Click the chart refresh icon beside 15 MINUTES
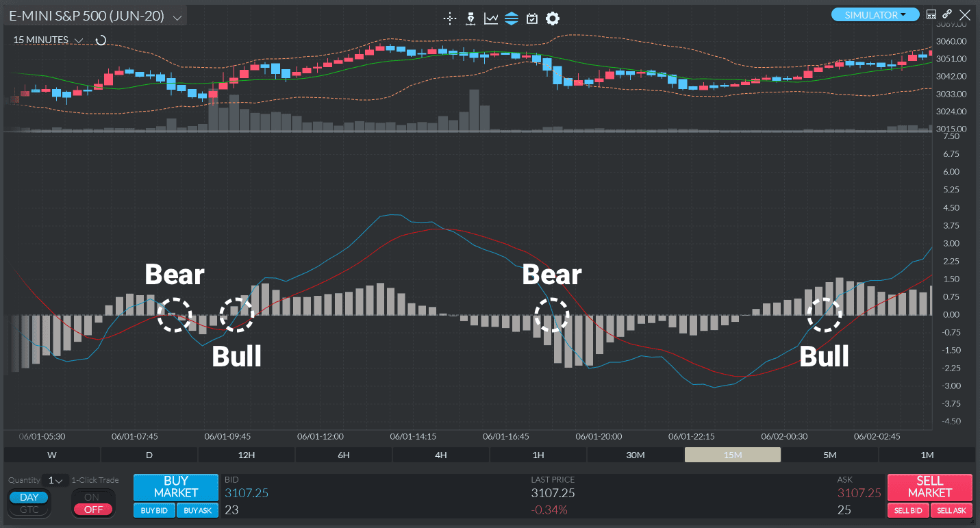 [x=100, y=40]
